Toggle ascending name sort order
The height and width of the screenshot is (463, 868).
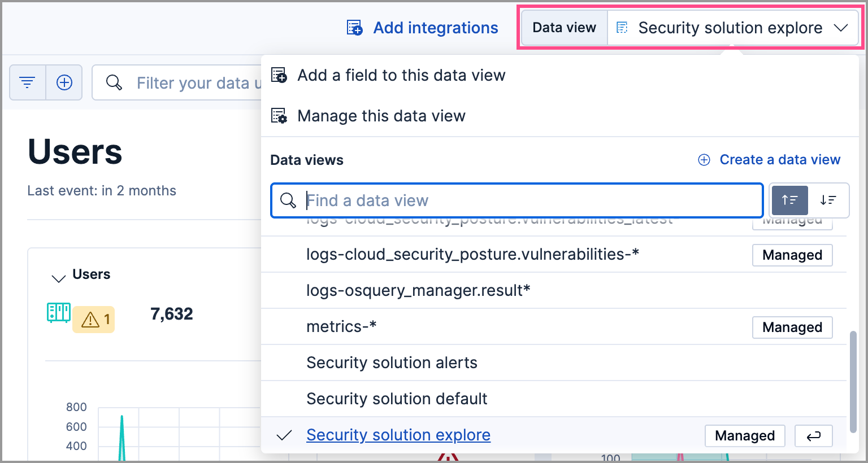coord(789,200)
